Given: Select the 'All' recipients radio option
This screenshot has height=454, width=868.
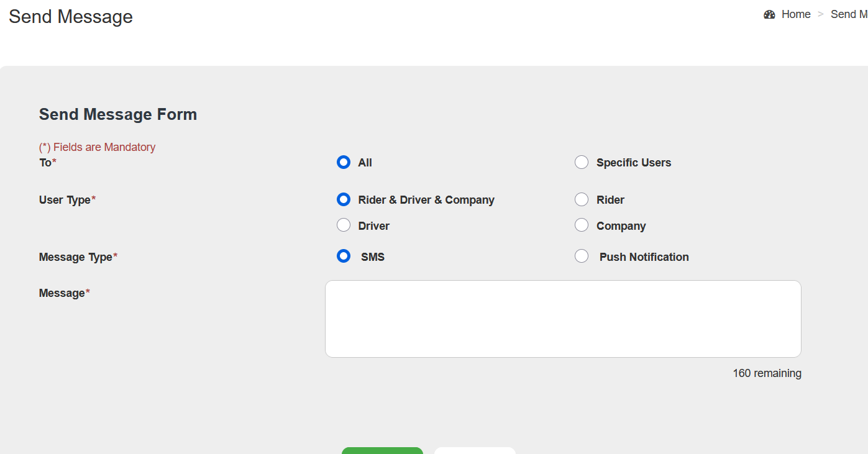Looking at the screenshot, I should (344, 162).
